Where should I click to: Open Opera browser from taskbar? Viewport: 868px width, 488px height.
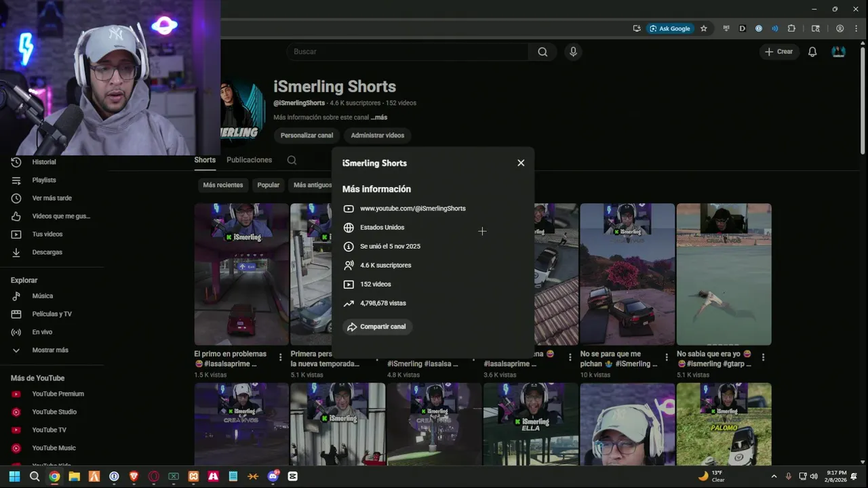tap(154, 476)
